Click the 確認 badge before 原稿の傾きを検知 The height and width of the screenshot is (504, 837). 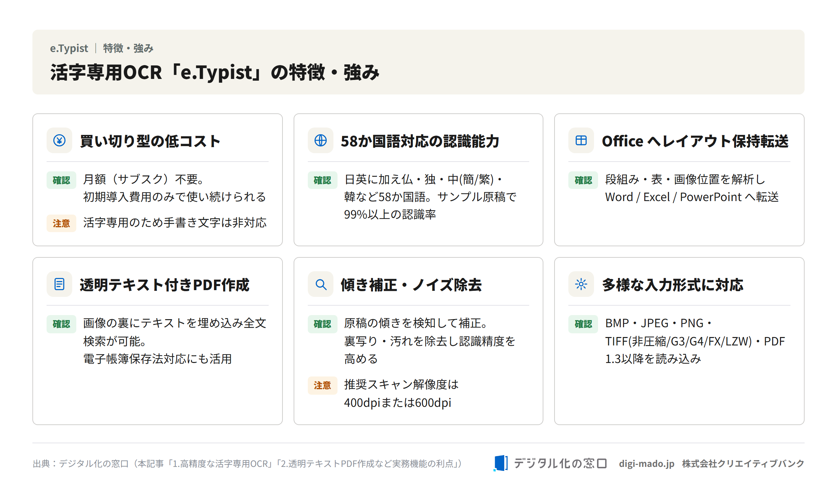point(322,324)
